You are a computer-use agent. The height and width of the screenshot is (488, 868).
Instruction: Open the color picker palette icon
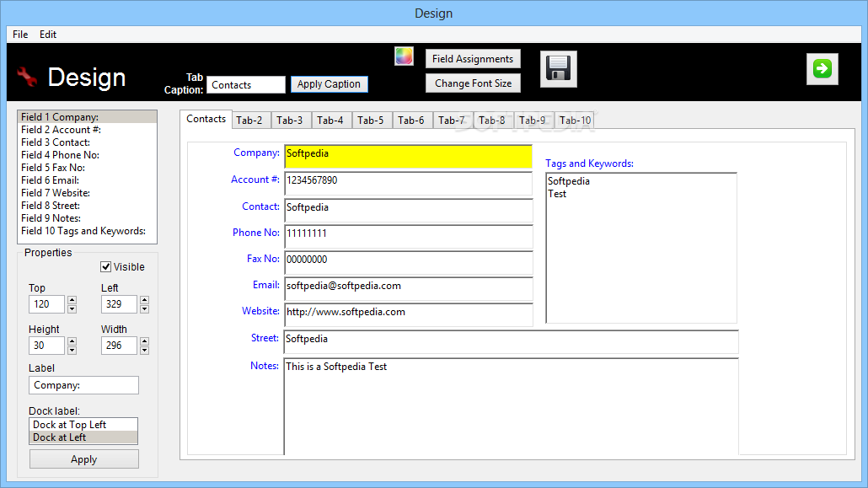pos(404,56)
